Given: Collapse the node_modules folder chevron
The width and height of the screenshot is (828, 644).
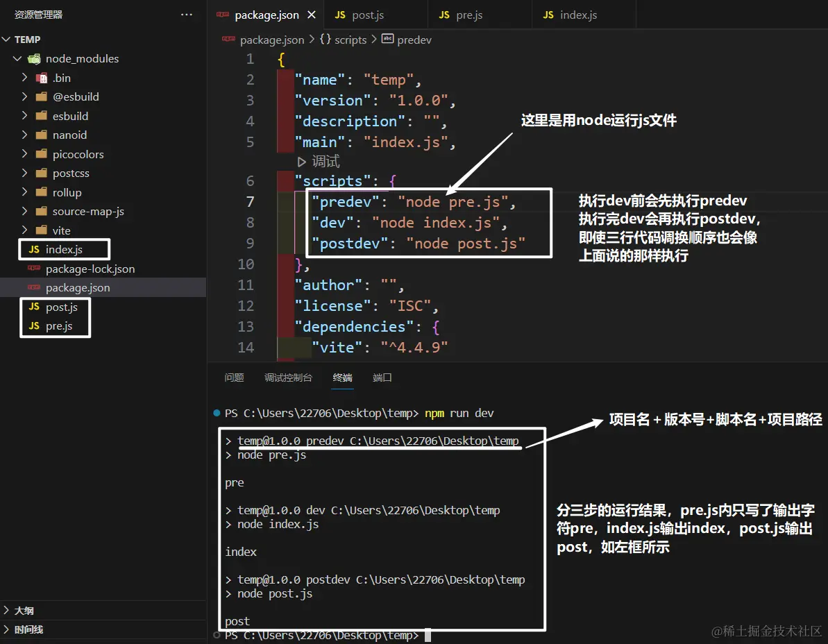Looking at the screenshot, I should 17,58.
